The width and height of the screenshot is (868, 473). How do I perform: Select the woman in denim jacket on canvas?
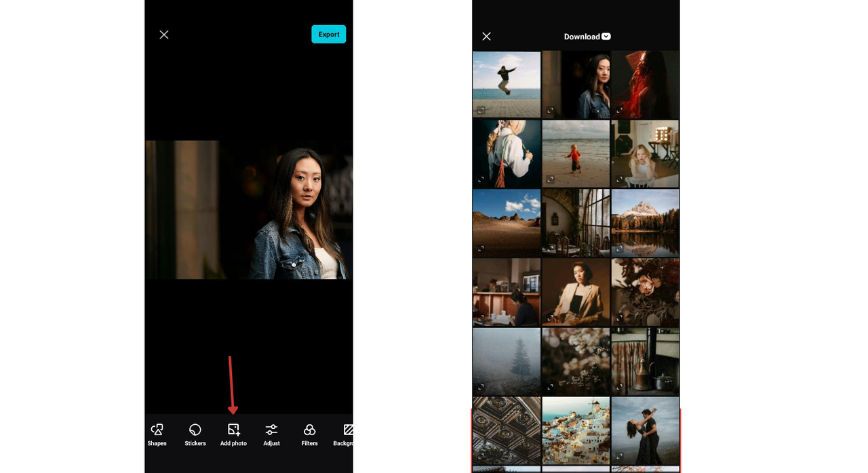(249, 210)
